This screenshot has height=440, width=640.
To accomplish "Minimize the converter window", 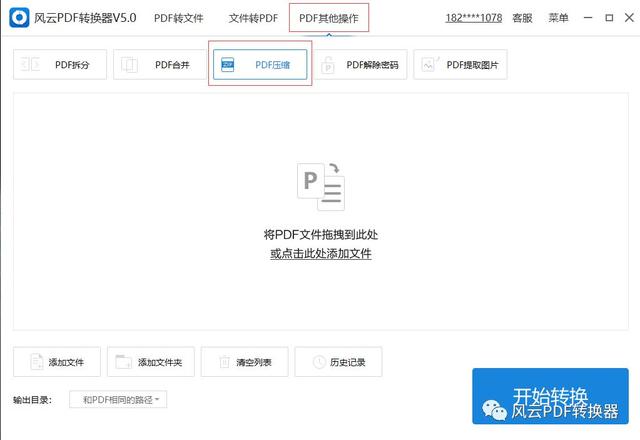I will 588,18.
